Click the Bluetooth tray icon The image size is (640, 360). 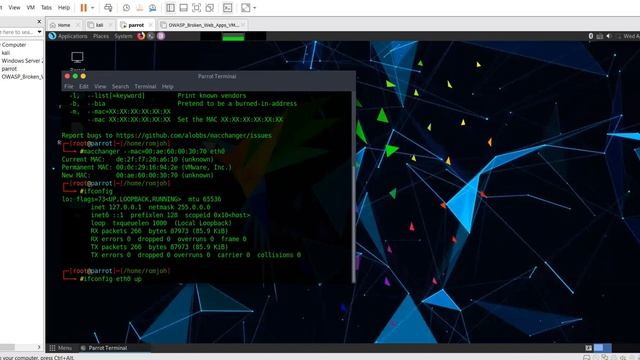pos(591,36)
